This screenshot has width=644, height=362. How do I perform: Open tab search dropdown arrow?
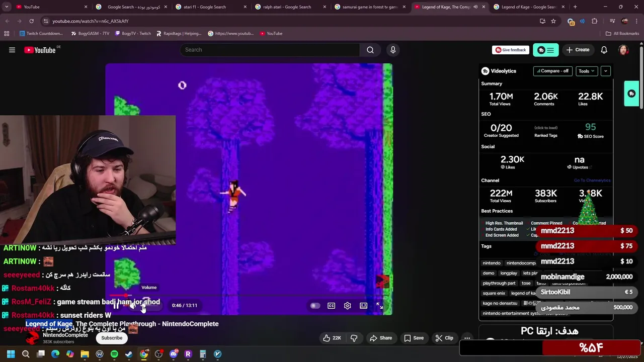point(7,7)
